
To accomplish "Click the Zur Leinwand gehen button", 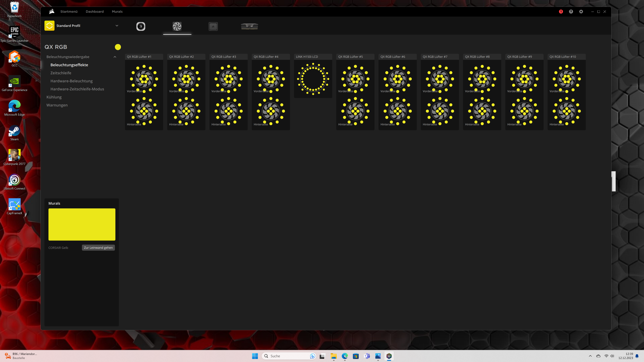I will pos(98,248).
